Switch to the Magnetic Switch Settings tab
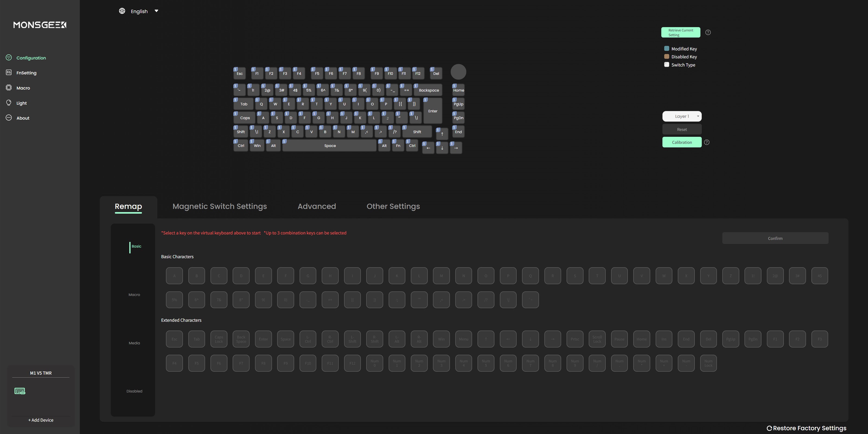The width and height of the screenshot is (868, 434). (x=219, y=206)
